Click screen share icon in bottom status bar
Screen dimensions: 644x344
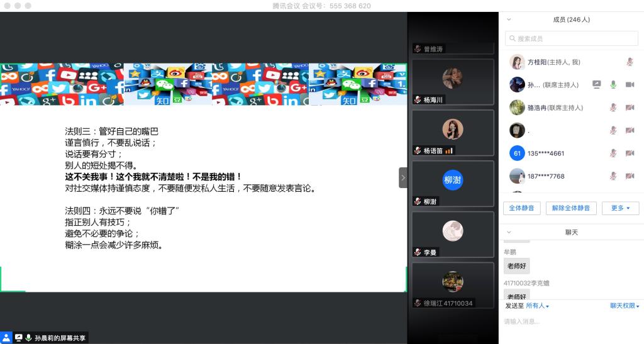point(18,338)
